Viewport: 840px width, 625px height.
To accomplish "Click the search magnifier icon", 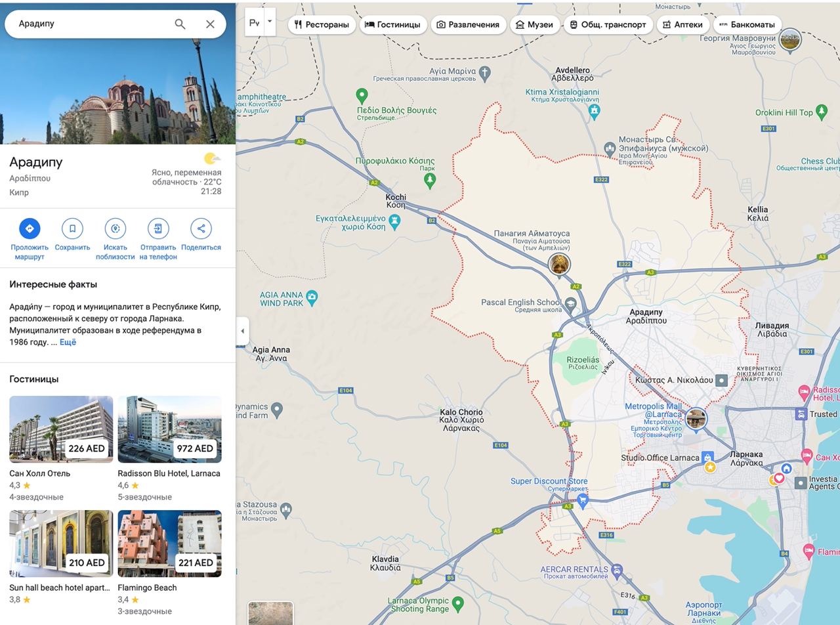I will pos(180,24).
